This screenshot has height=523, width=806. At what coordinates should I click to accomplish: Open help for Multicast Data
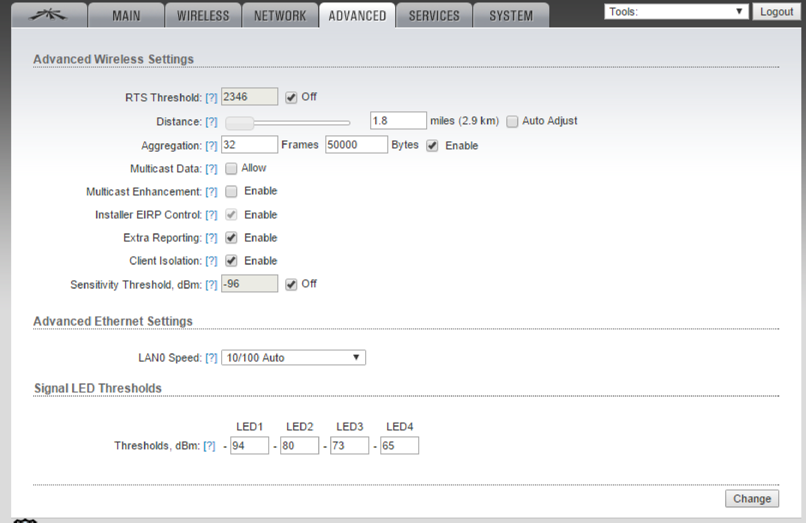coord(211,169)
